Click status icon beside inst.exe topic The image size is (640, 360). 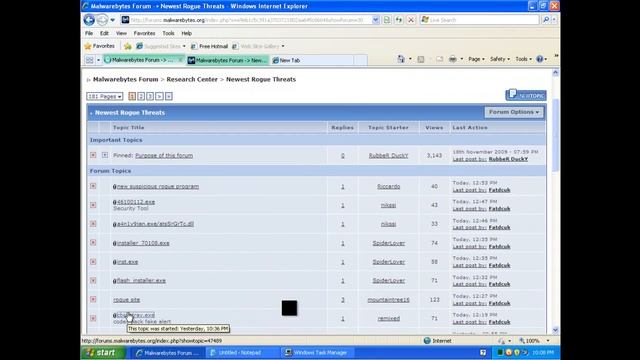tap(93, 262)
